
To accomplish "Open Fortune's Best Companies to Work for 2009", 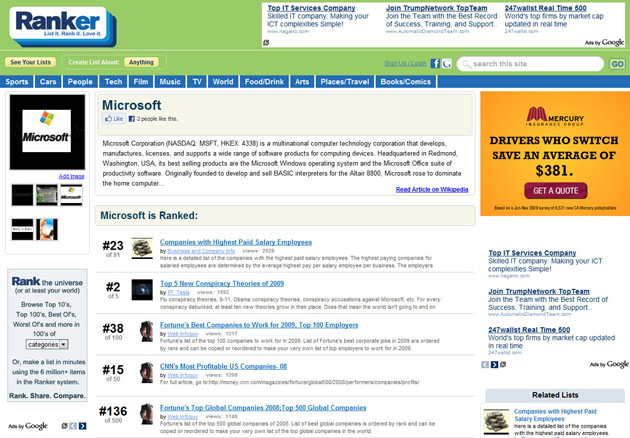I will (259, 325).
